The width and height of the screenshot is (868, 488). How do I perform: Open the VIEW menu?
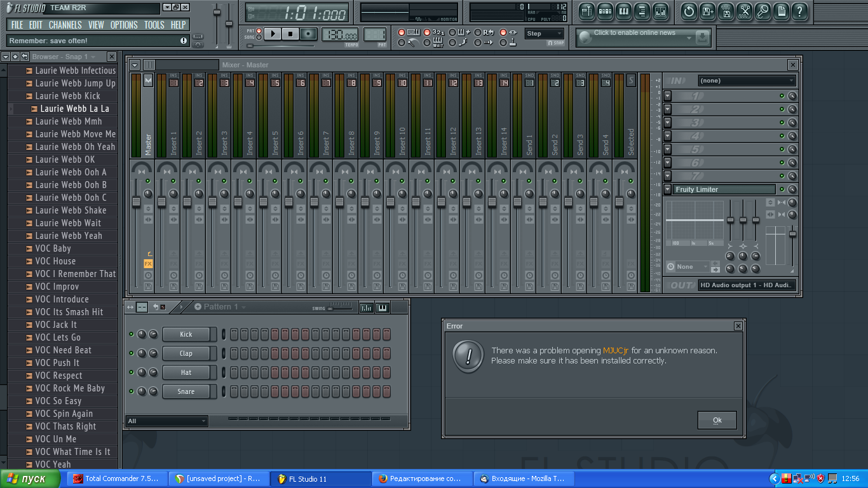[96, 25]
